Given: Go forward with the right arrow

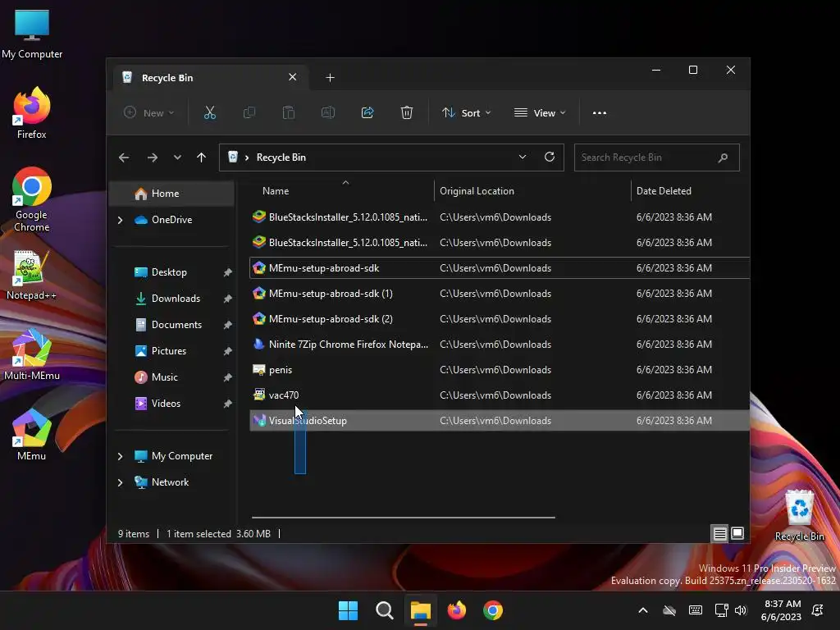Looking at the screenshot, I should (x=153, y=157).
